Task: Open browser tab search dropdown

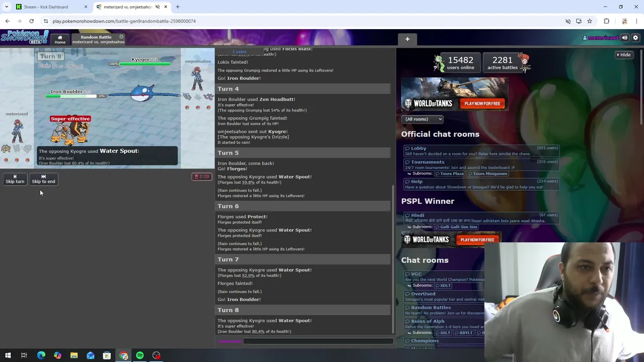Action: 7,7
